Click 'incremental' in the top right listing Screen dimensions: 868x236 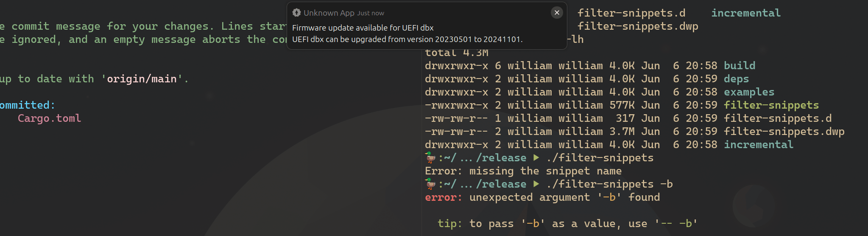745,13
